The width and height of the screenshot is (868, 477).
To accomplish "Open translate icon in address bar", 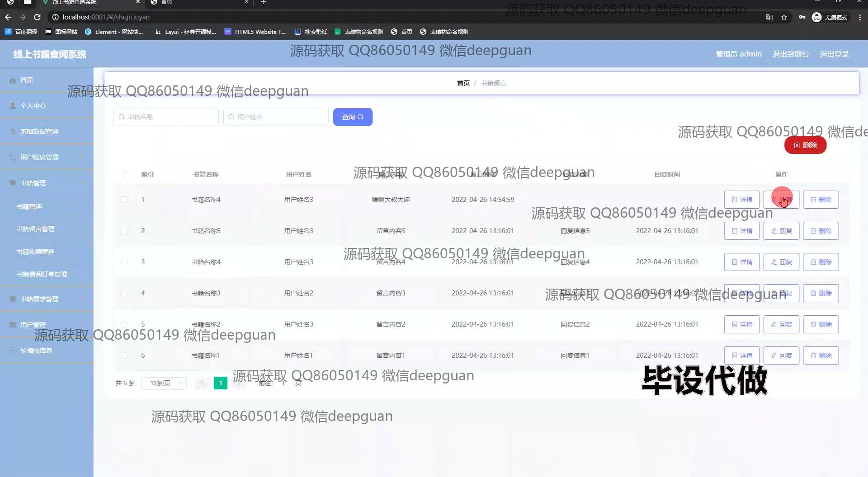I will click(769, 17).
